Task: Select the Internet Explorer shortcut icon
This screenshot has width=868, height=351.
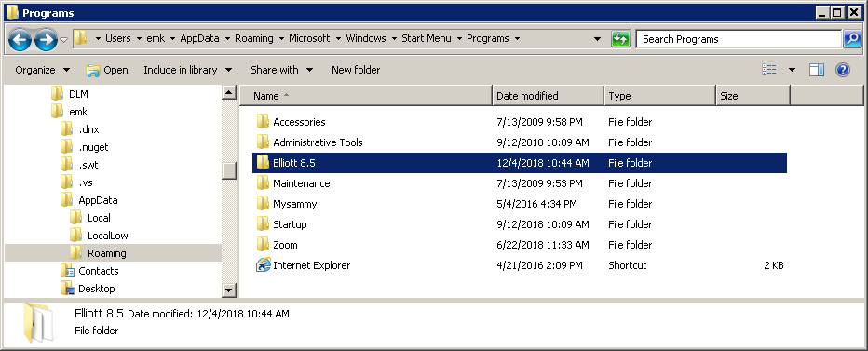Action: (x=263, y=265)
